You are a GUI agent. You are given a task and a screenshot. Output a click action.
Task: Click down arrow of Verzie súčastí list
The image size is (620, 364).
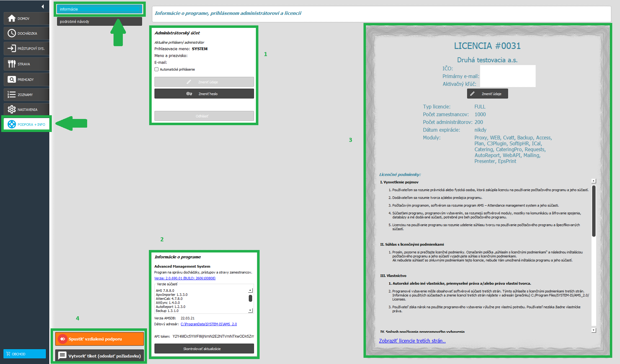(x=250, y=310)
